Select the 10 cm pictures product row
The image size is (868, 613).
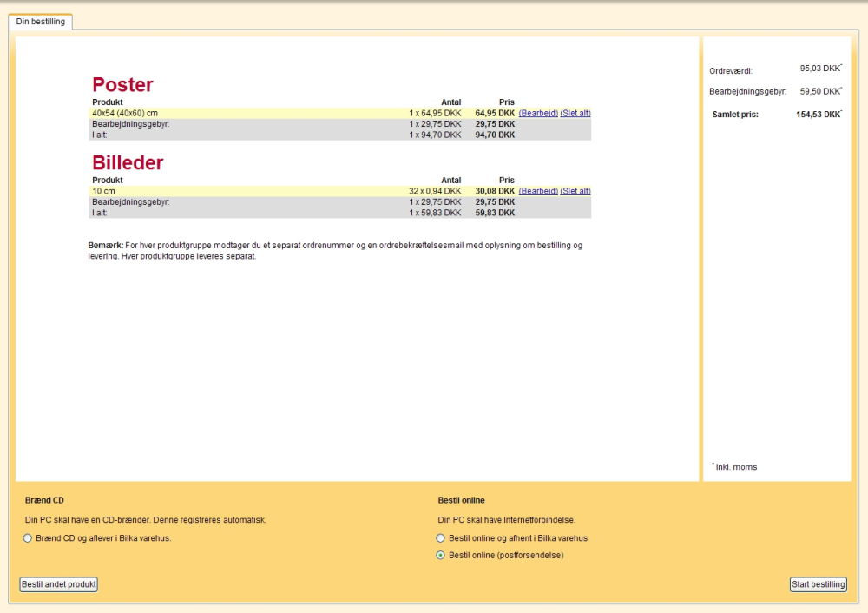340,191
